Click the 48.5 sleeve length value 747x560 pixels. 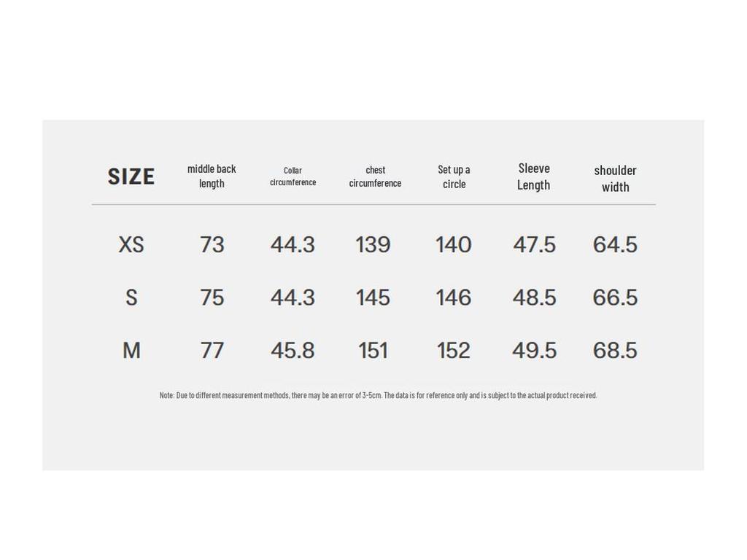(534, 297)
